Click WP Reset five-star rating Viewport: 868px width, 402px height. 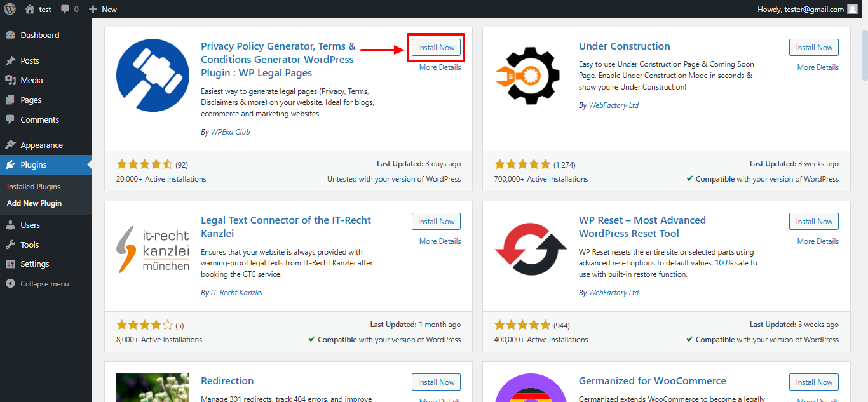pos(522,325)
